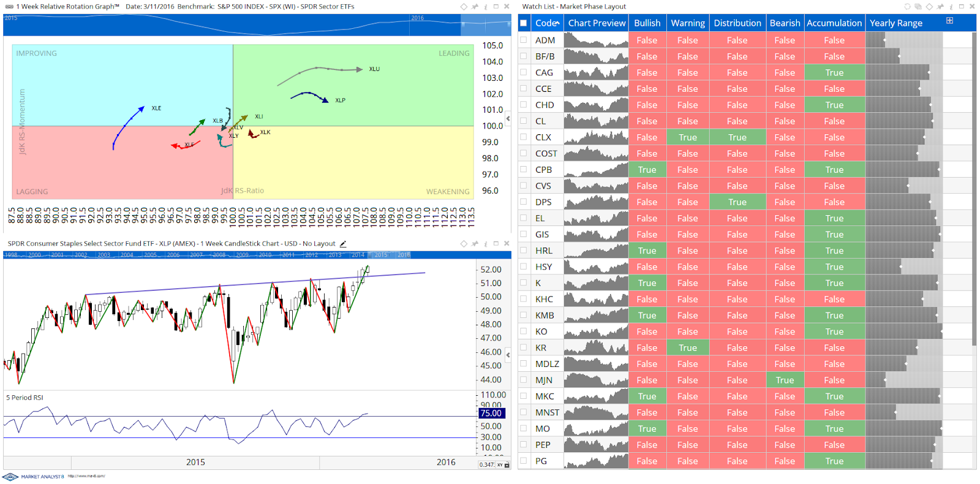Tick the checkbox for CLX row

point(524,137)
